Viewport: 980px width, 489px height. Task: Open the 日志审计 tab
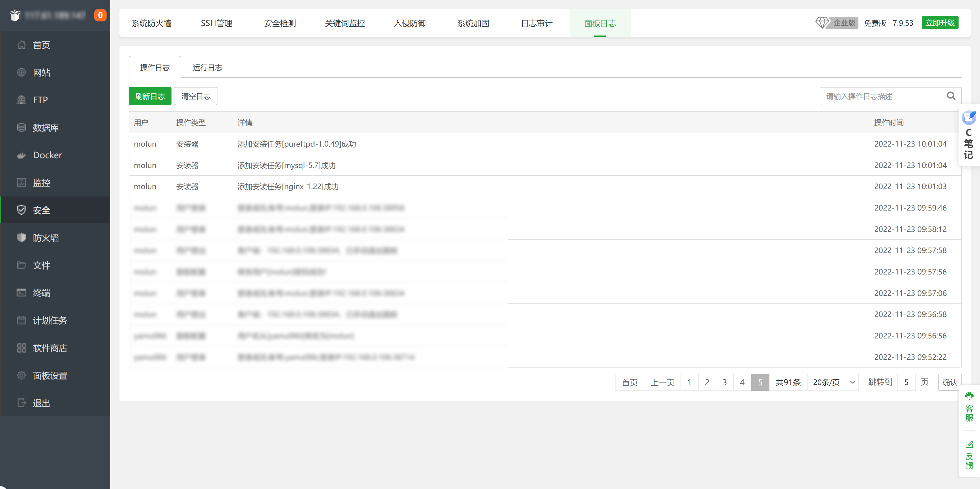click(x=537, y=23)
